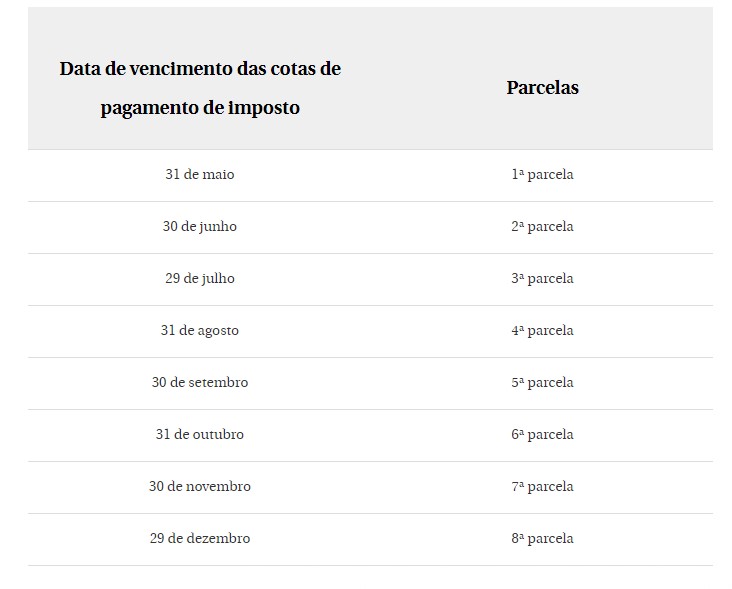Click the '7ª parcela' cell
The image size is (732, 589).
[x=542, y=487]
